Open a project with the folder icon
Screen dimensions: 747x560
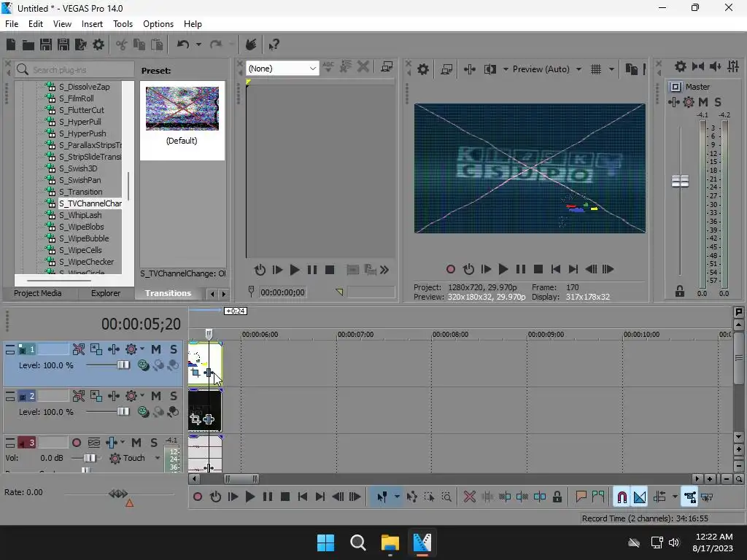click(28, 44)
